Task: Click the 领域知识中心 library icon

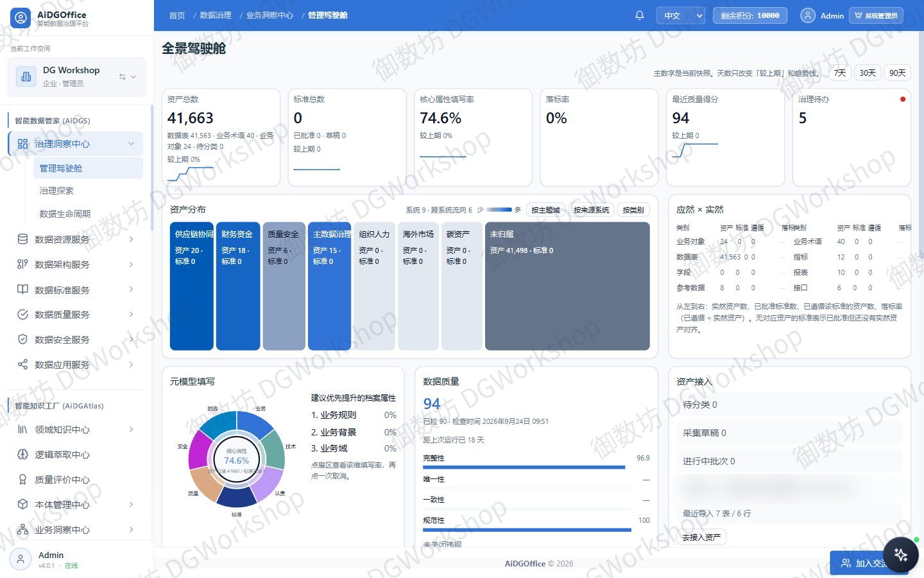Action: [22, 429]
